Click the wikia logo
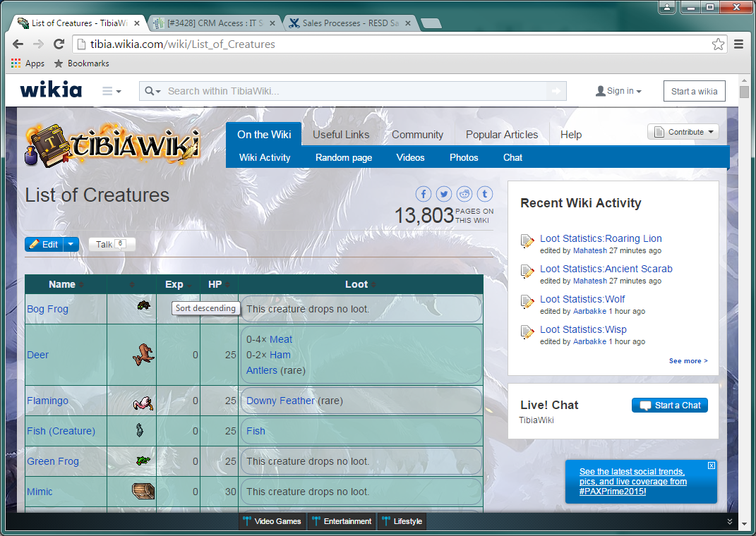This screenshot has height=536, width=756. coord(51,90)
